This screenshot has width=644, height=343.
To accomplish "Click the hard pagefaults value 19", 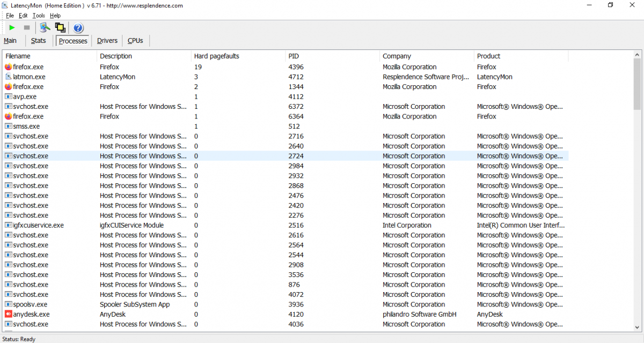I will [198, 67].
